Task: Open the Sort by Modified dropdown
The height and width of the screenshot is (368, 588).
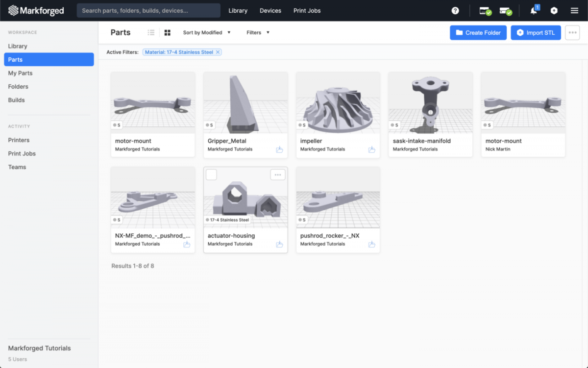Action: pyautogui.click(x=207, y=32)
